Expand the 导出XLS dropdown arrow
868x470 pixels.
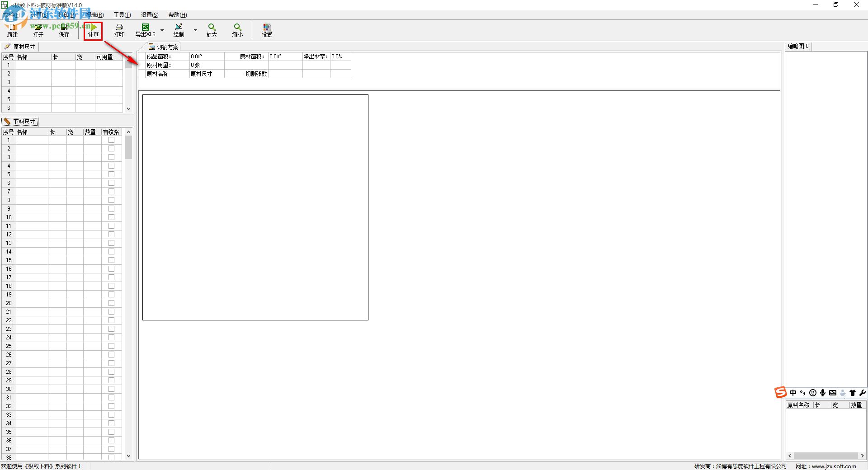[162, 30]
